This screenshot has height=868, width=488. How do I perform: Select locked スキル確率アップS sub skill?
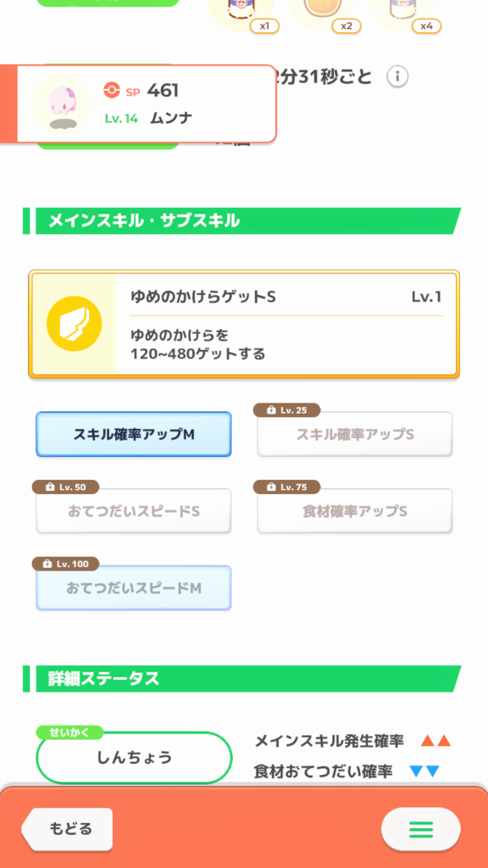click(355, 435)
